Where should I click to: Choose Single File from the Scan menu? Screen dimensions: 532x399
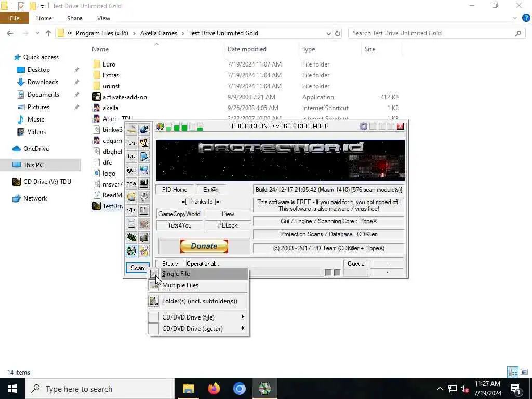(x=198, y=274)
